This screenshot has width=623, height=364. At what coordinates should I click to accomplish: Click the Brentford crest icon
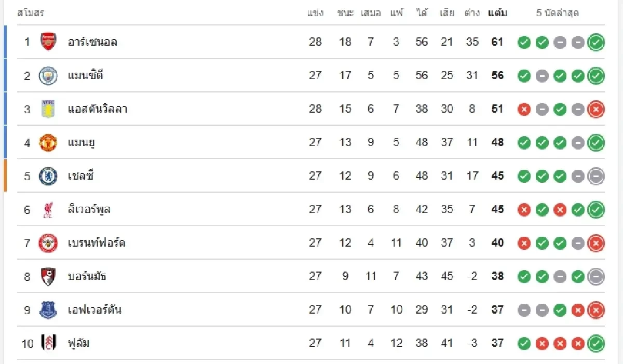(x=48, y=243)
